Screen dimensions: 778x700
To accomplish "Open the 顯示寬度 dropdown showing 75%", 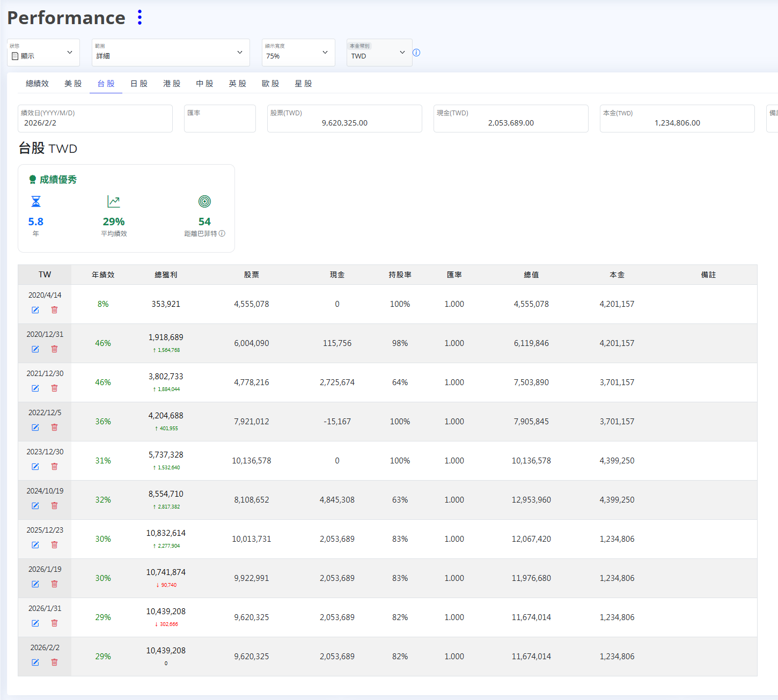I will (x=298, y=53).
